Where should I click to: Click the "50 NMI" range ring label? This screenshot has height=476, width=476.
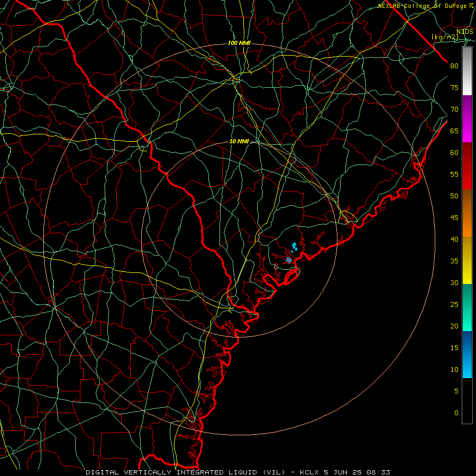(x=239, y=141)
